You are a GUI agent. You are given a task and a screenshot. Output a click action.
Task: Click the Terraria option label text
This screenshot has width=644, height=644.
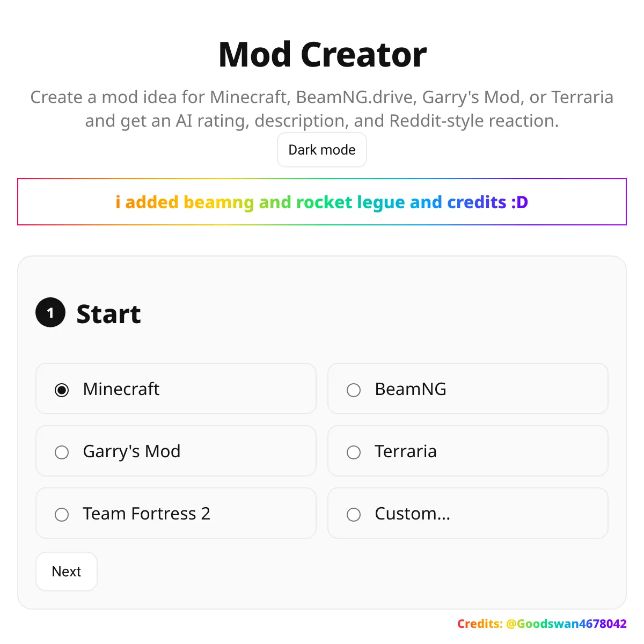click(406, 451)
